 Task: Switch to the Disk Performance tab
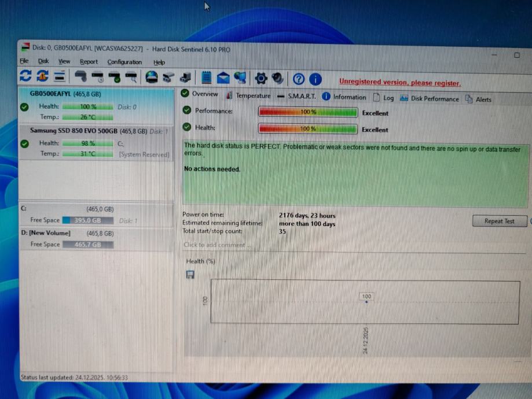click(x=429, y=99)
